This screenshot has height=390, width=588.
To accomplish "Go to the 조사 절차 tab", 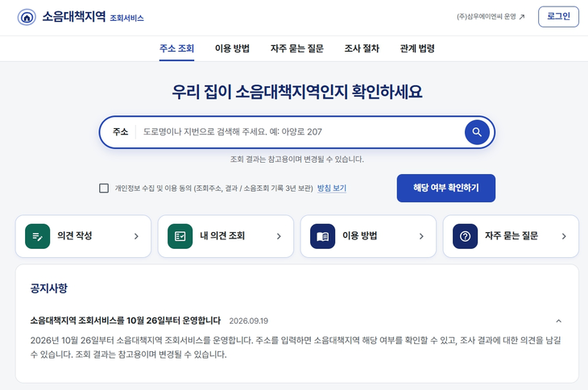I will pos(362,48).
